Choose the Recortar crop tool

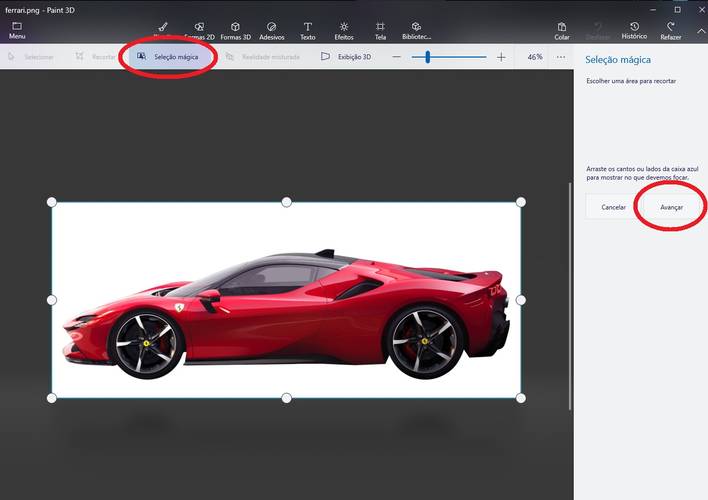pos(96,57)
